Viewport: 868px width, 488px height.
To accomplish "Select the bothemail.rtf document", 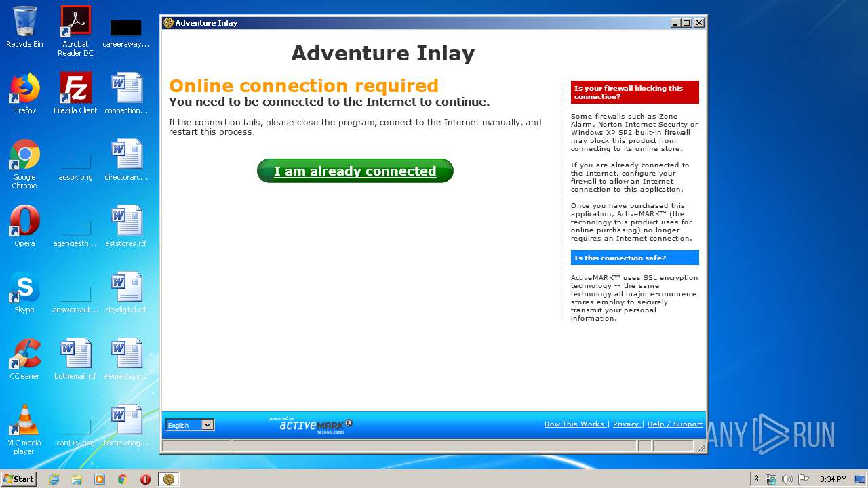I will click(75, 359).
